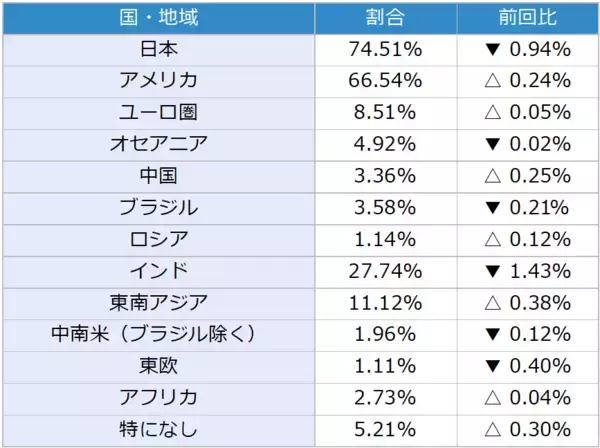Select the 中南米(ブラジル除く) cell
Screen dimensions: 600x448
coord(158,335)
